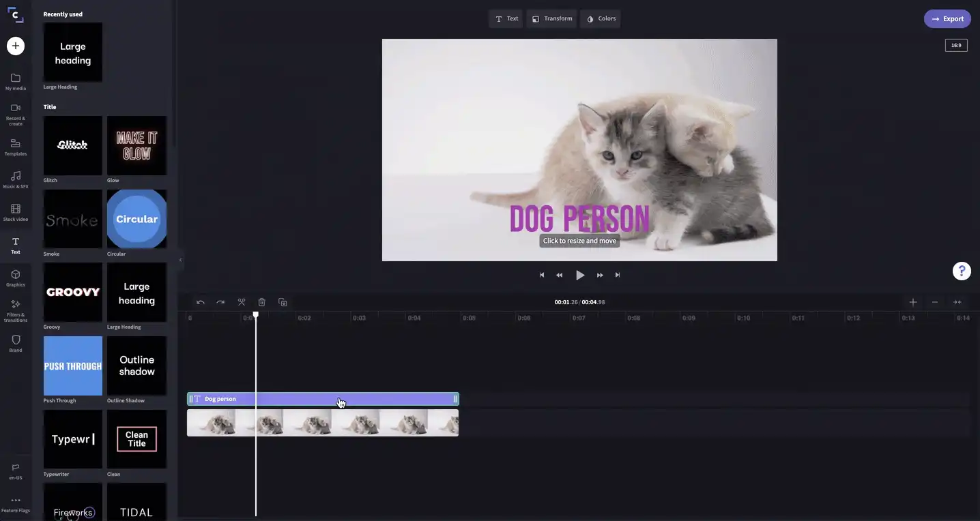Image resolution: width=980 pixels, height=521 pixels.
Task: Open My media in sidebar
Action: pos(16,81)
